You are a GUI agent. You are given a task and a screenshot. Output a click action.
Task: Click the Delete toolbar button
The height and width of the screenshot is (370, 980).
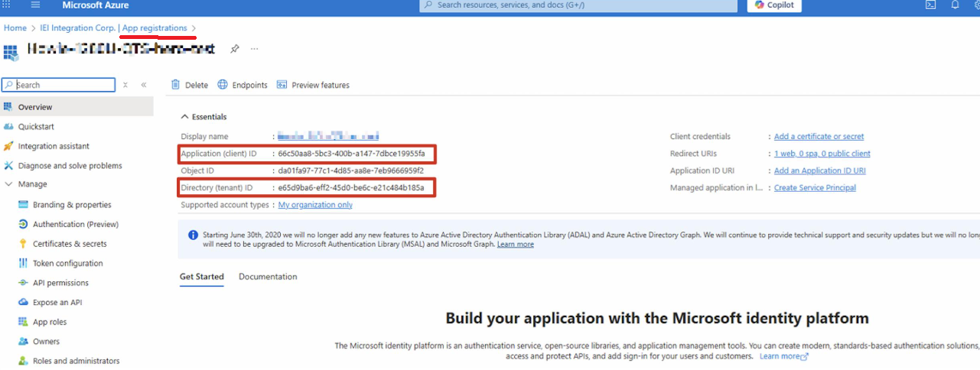[189, 85]
